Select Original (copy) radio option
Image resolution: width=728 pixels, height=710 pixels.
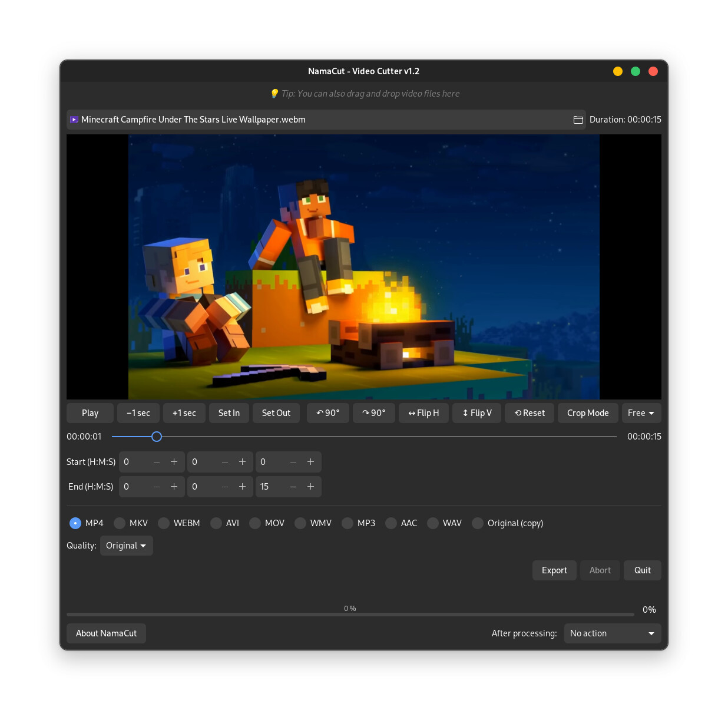(478, 523)
